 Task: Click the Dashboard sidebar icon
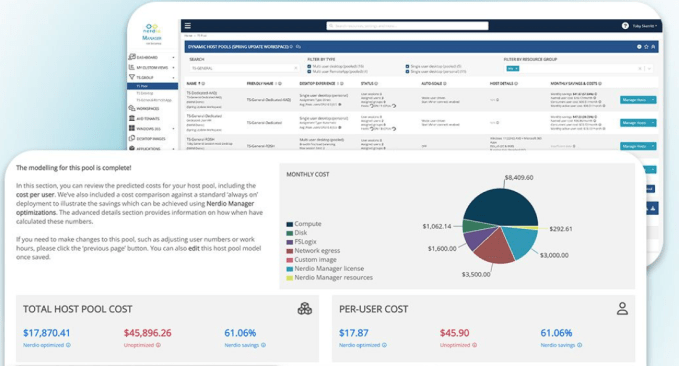[132, 57]
